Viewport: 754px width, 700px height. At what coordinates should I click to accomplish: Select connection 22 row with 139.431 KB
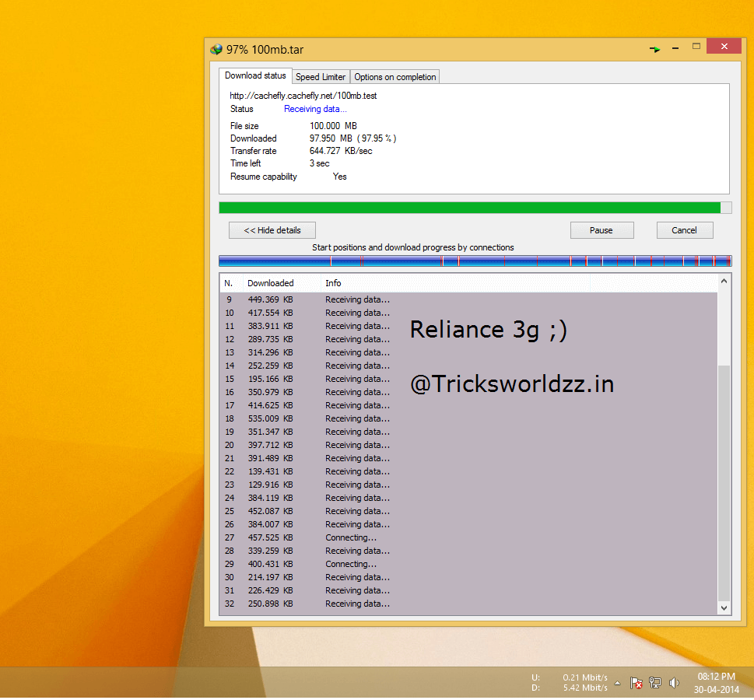(469, 471)
